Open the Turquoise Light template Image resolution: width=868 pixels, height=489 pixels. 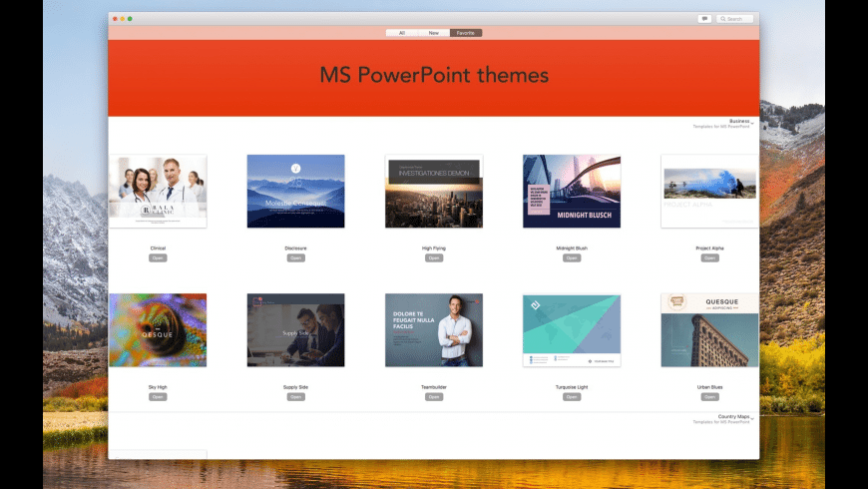pos(572,397)
